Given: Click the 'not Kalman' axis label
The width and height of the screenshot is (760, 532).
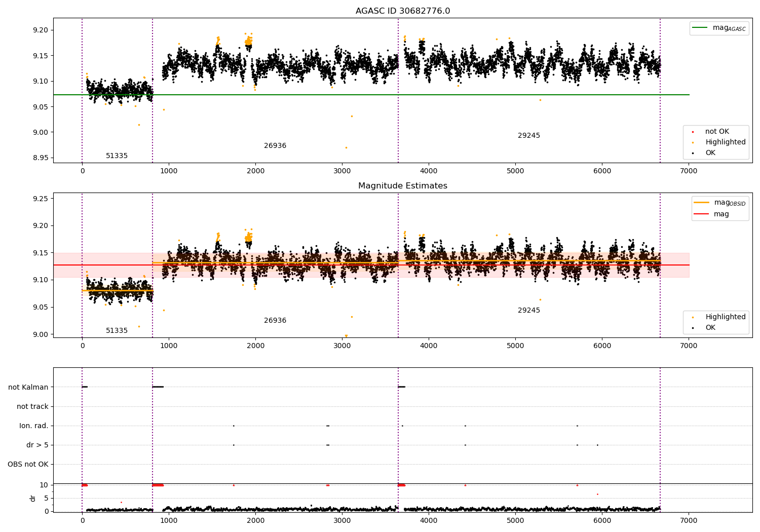Looking at the screenshot, I should [x=28, y=387].
